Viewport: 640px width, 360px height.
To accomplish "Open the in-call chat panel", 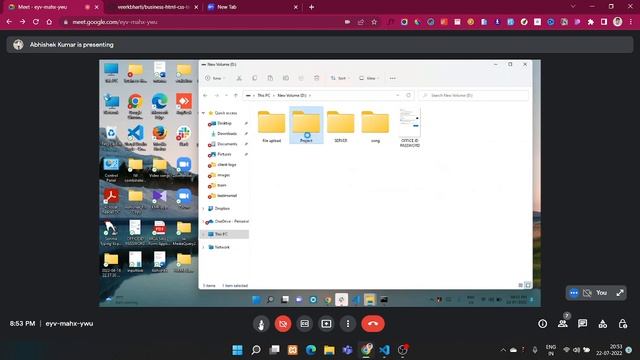I will tap(582, 323).
